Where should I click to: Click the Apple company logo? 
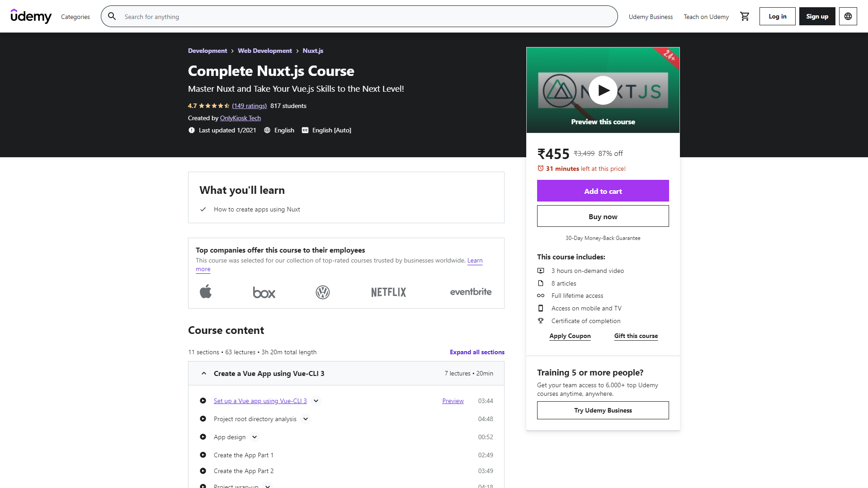coord(206,292)
